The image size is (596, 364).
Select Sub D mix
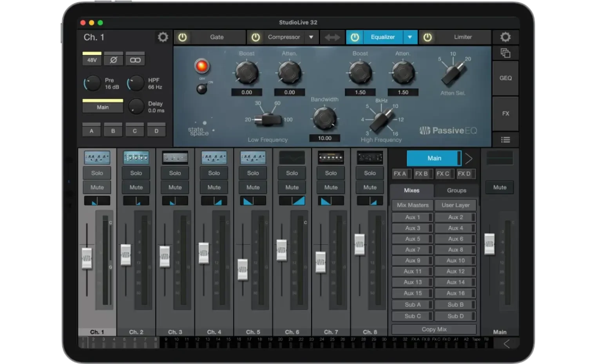pyautogui.click(x=455, y=316)
